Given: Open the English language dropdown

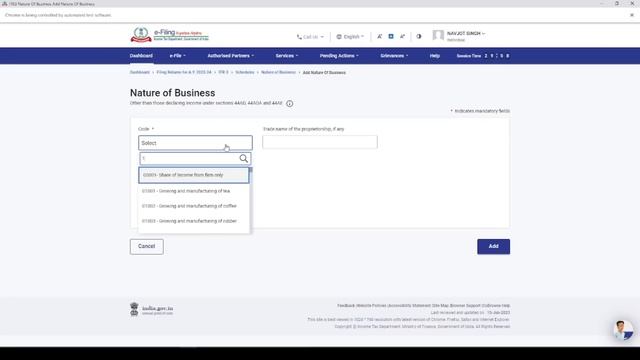Looking at the screenshot, I should (x=350, y=37).
